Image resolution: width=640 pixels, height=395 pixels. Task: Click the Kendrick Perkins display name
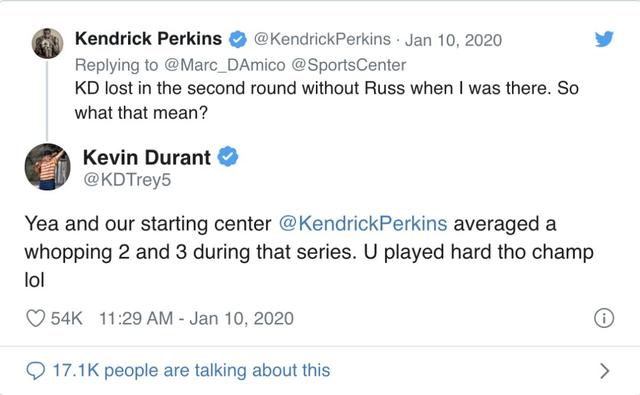tap(149, 39)
